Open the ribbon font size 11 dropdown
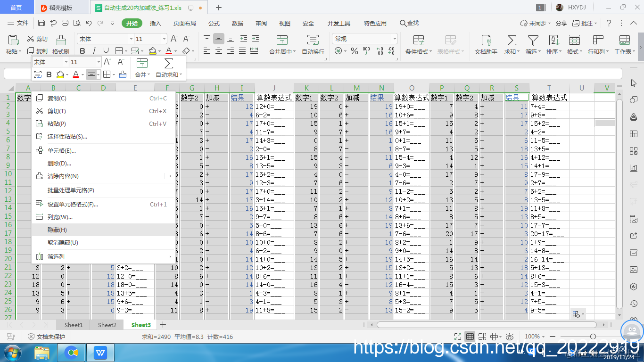Viewport: 644px width, 362px height. click(x=164, y=39)
